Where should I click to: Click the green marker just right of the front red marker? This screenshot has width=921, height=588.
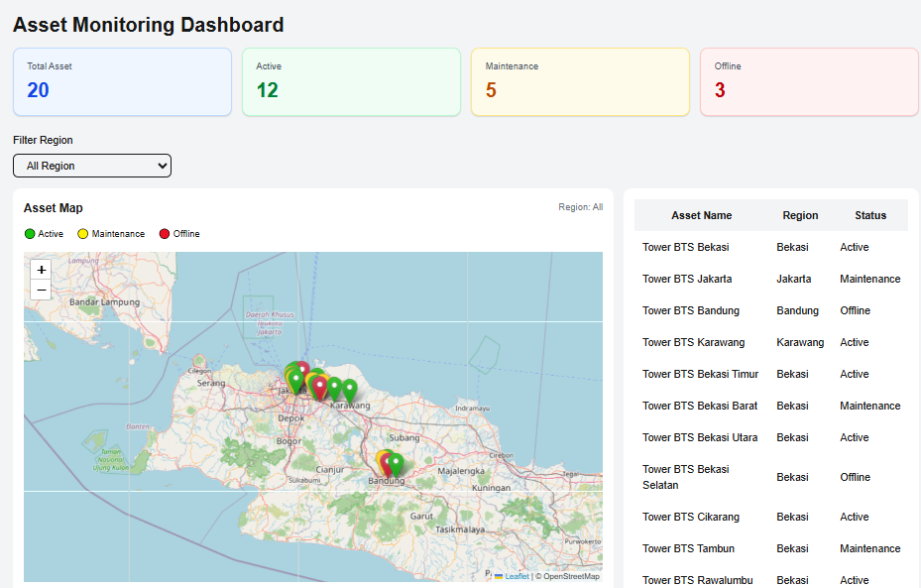(x=334, y=389)
